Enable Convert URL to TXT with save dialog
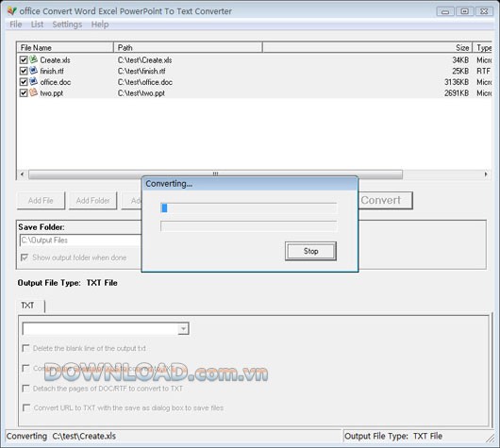Screen dimensions: 500x448 [26, 407]
